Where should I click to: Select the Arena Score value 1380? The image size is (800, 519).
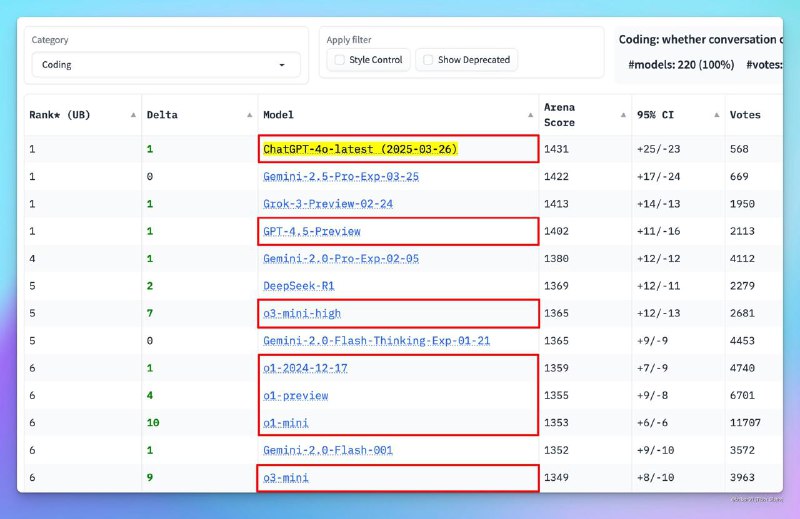point(556,259)
